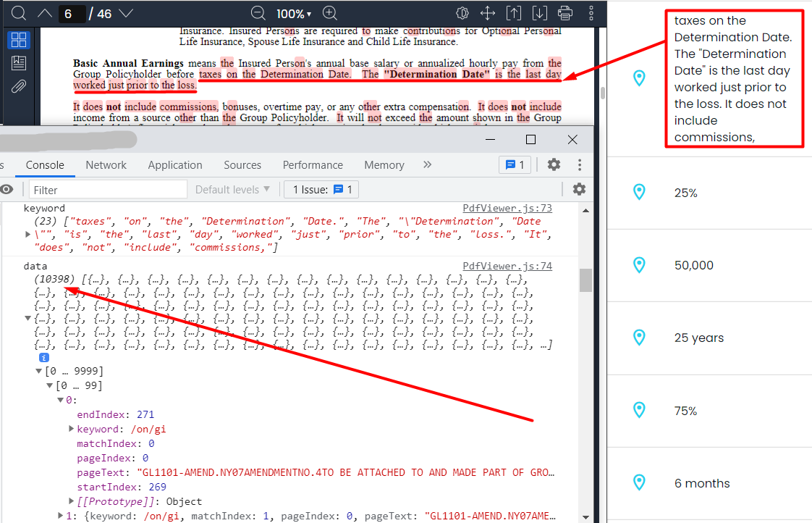The image size is (812, 523).
Task: Click the location pin next to 50,000
Action: (639, 265)
